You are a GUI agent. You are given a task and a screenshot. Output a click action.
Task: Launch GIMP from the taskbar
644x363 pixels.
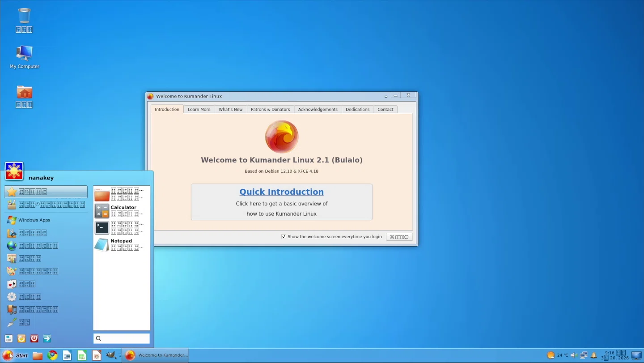[110, 355]
